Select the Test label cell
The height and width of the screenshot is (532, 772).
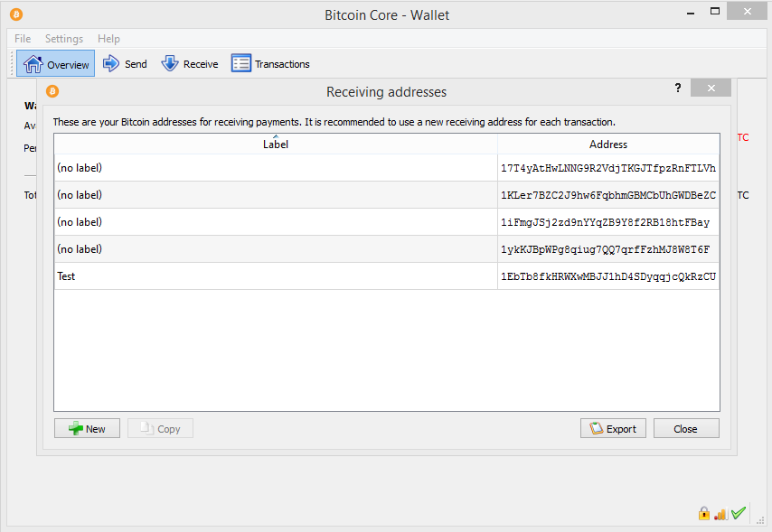pyautogui.click(x=276, y=276)
